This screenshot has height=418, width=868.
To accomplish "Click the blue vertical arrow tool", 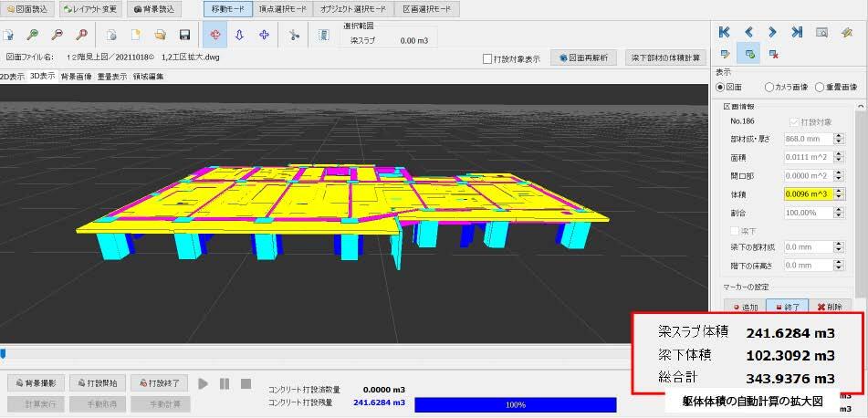I will (x=240, y=36).
